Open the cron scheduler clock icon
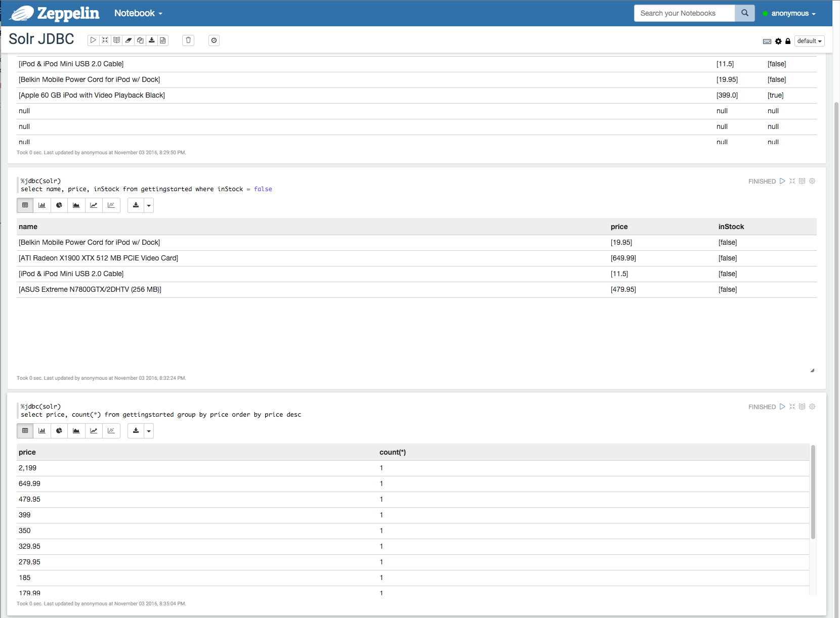The width and height of the screenshot is (840, 618). 214,40
